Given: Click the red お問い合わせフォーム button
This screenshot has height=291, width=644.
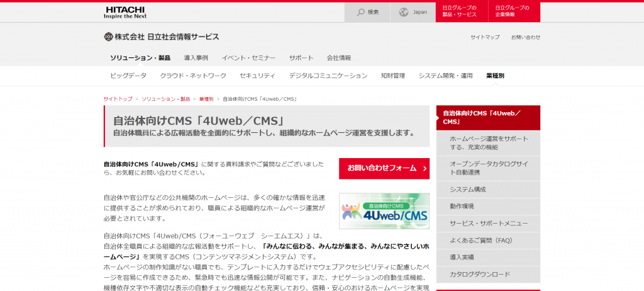Looking at the screenshot, I should point(384,168).
